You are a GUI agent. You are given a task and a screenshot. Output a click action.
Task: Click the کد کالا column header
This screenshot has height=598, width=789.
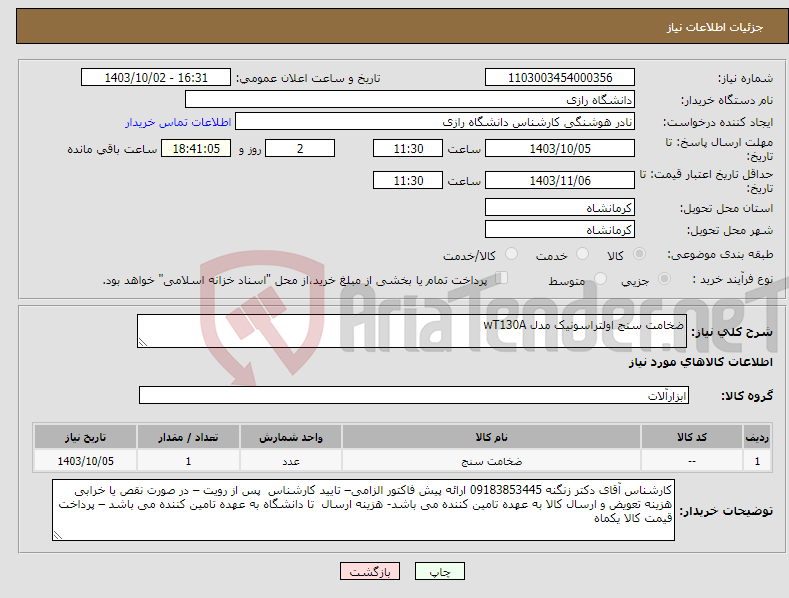692,437
